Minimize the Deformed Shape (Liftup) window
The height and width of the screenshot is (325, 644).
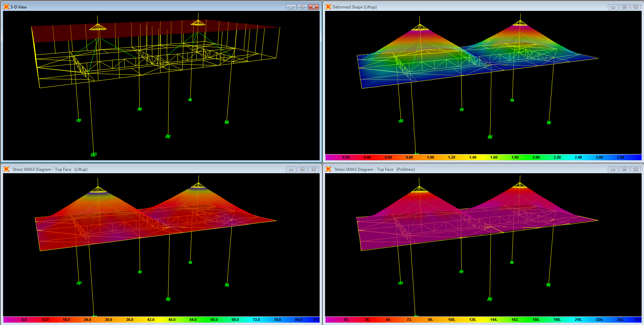pyautogui.click(x=613, y=7)
